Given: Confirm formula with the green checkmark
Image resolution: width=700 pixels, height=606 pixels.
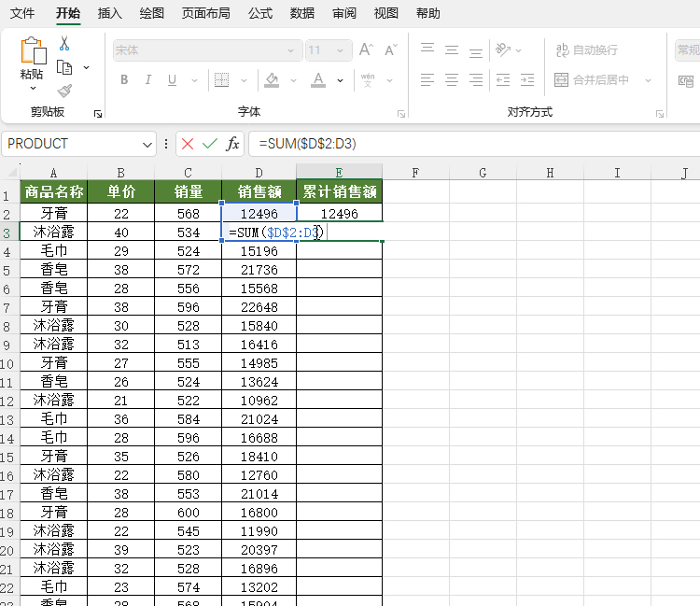Looking at the screenshot, I should coord(209,144).
